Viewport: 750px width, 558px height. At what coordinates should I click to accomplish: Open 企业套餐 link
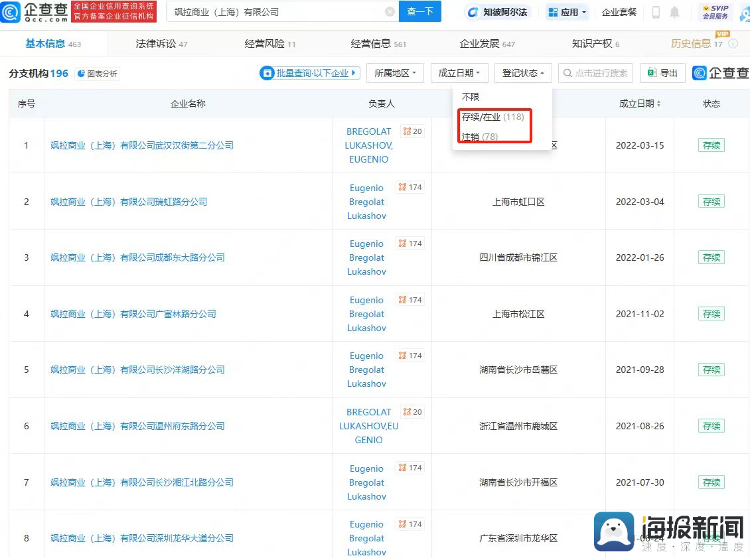[619, 12]
